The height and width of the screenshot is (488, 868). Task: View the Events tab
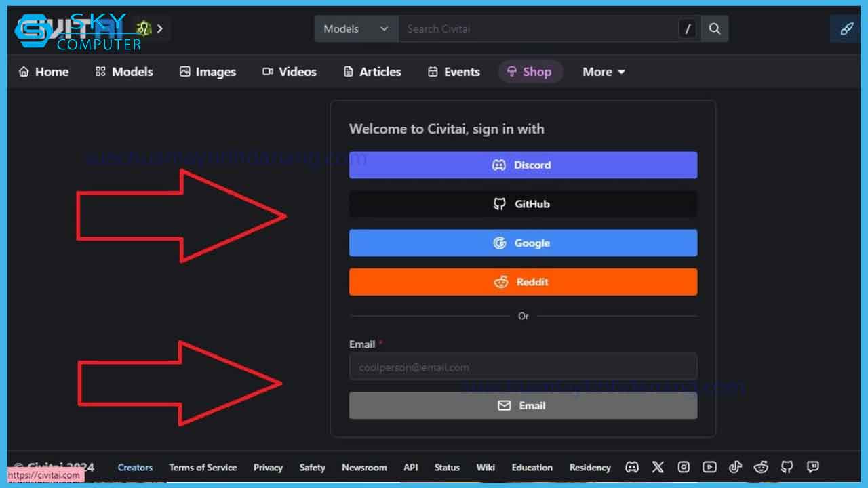click(x=454, y=72)
